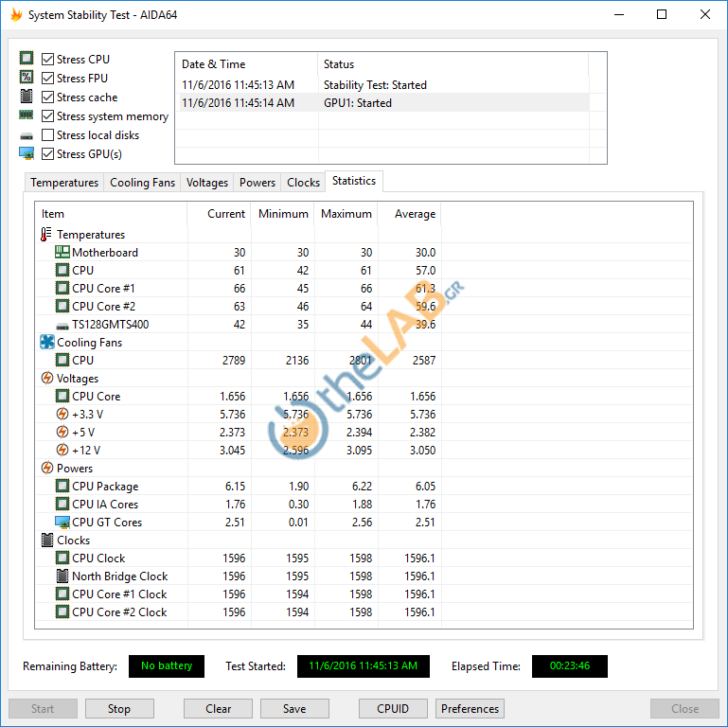This screenshot has height=727, width=728.
Task: Click the AIDA64 flame icon in title bar
Action: coord(16,15)
